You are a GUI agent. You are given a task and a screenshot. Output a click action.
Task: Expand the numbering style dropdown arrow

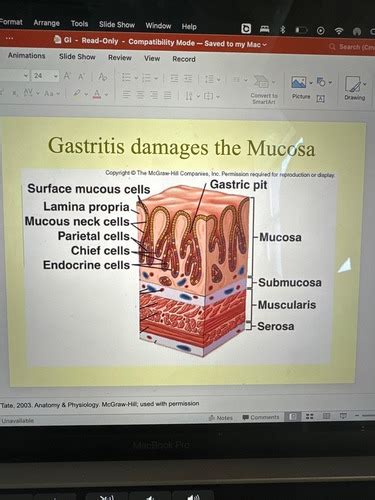click(x=156, y=79)
